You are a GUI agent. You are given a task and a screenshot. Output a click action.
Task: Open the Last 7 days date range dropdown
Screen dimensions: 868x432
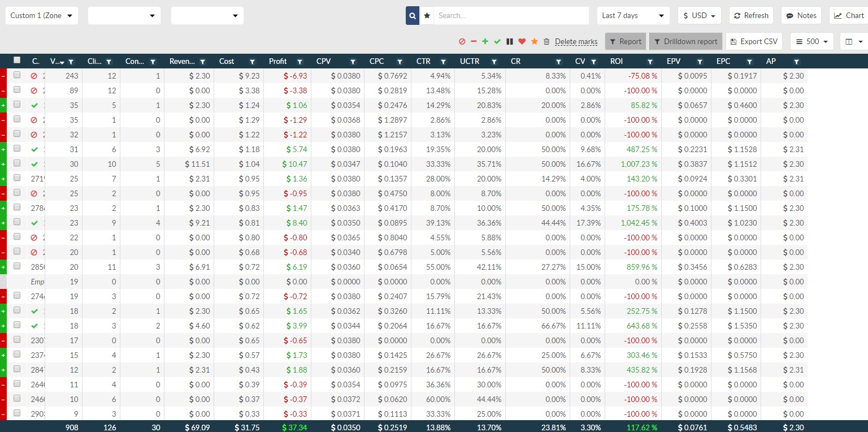click(633, 16)
